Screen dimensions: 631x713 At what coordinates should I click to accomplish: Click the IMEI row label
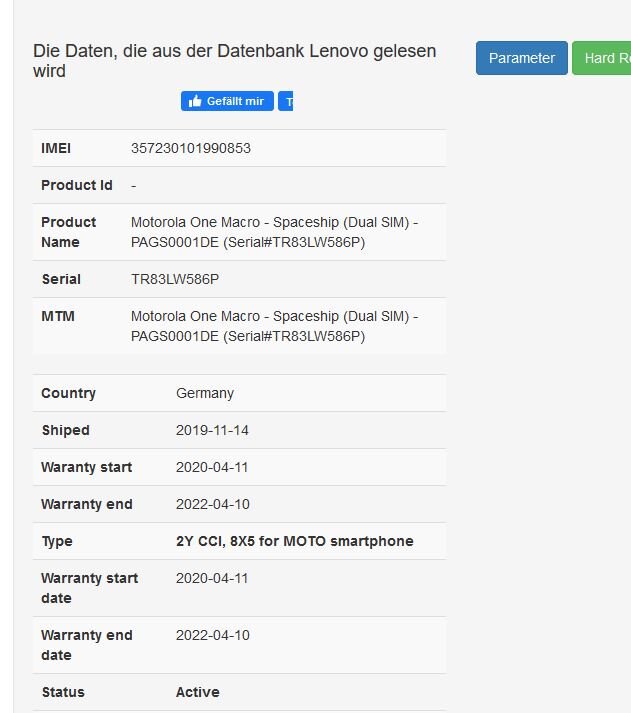tap(56, 148)
